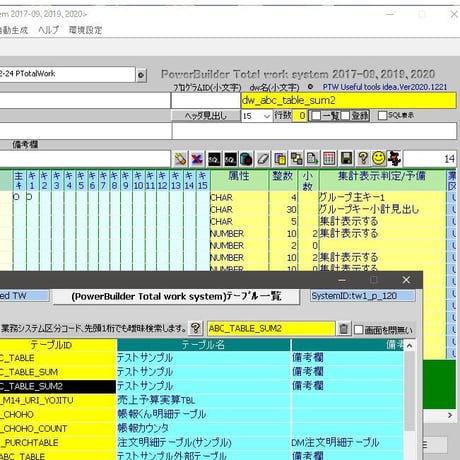Click the グループ主キー1 cell
460x460 pixels.
[x=382, y=197]
